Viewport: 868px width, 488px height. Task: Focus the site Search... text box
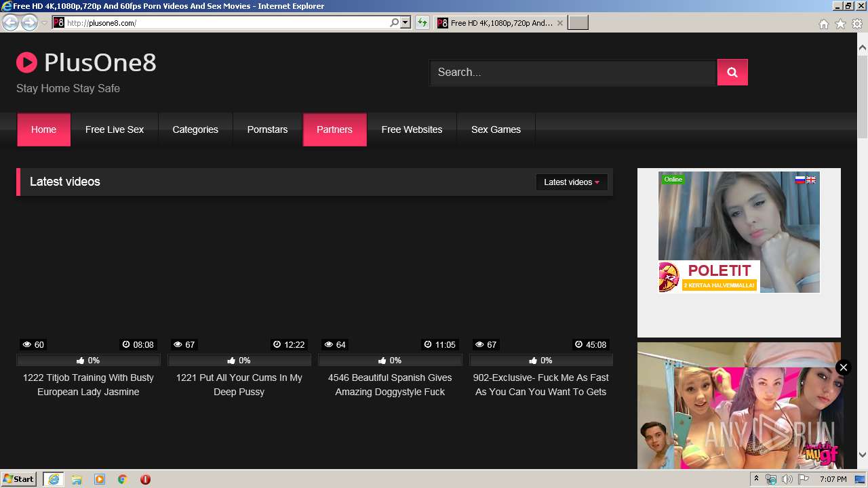573,73
